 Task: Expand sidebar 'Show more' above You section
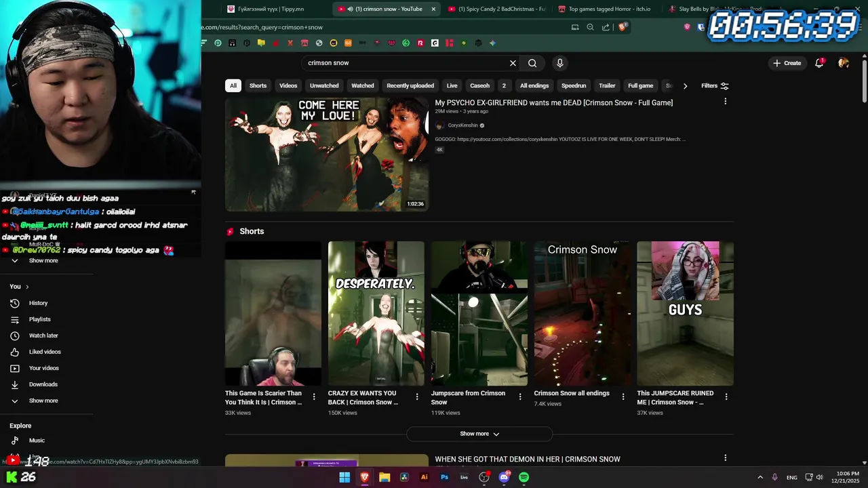[43, 261]
